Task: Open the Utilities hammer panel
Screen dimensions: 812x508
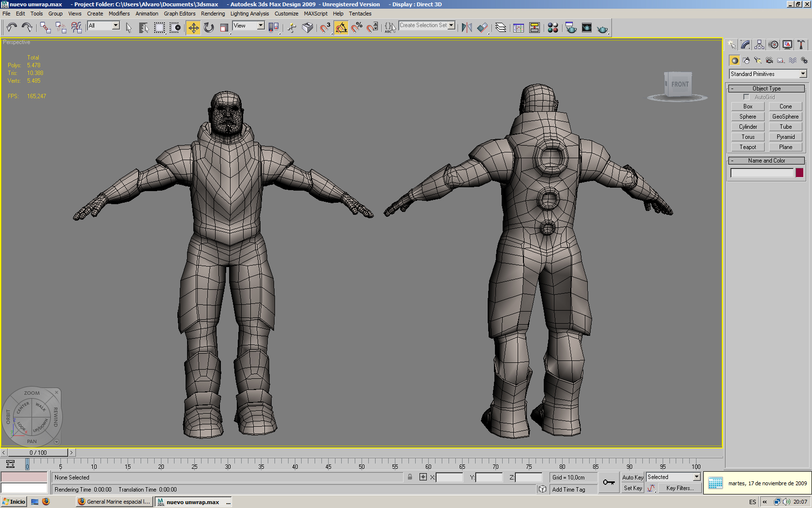Action: pyautogui.click(x=801, y=45)
